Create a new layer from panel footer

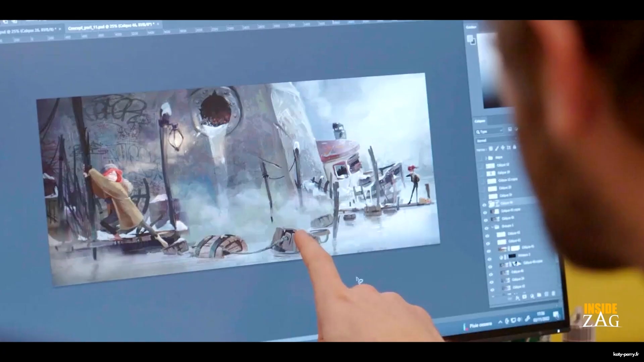pos(546,295)
